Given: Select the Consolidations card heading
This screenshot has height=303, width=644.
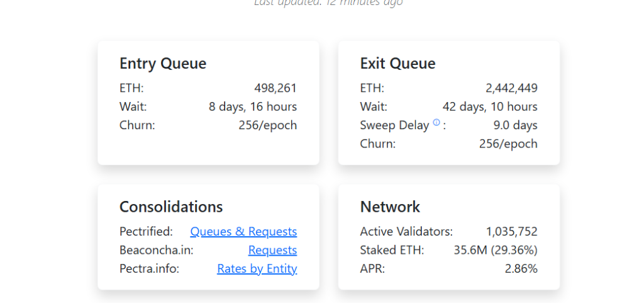Looking at the screenshot, I should pos(171,207).
